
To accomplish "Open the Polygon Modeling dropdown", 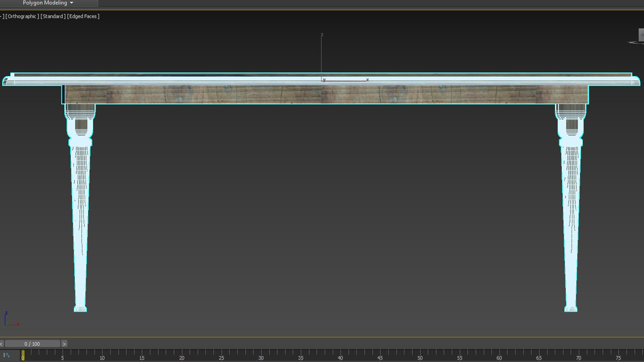I will click(48, 3).
